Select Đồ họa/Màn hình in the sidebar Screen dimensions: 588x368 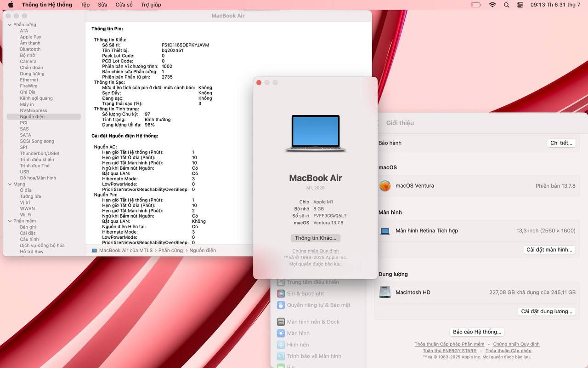(x=38, y=178)
